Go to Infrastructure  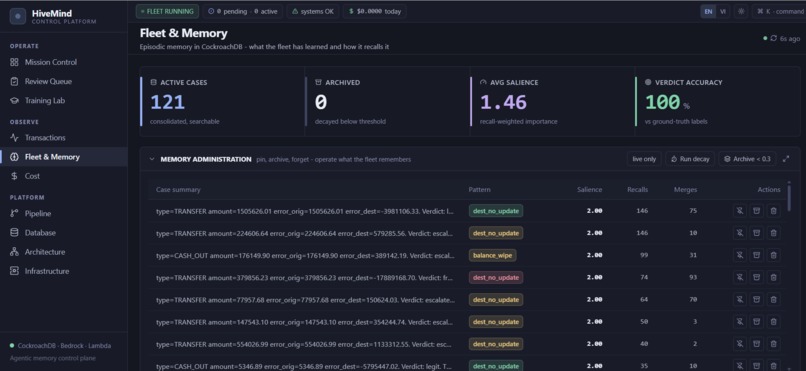tap(64, 271)
